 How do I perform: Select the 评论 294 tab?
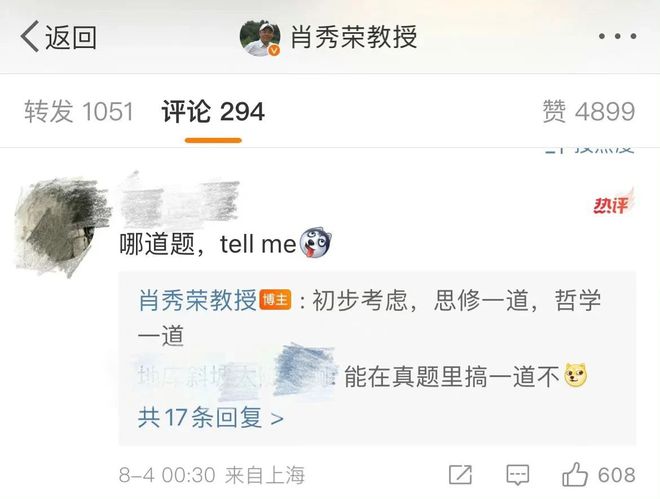pyautogui.click(x=213, y=112)
